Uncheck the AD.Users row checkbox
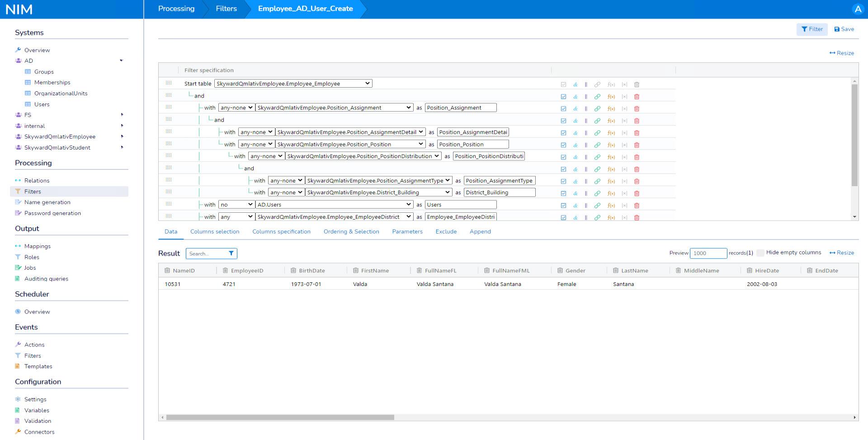This screenshot has width=868, height=440. 564,205
